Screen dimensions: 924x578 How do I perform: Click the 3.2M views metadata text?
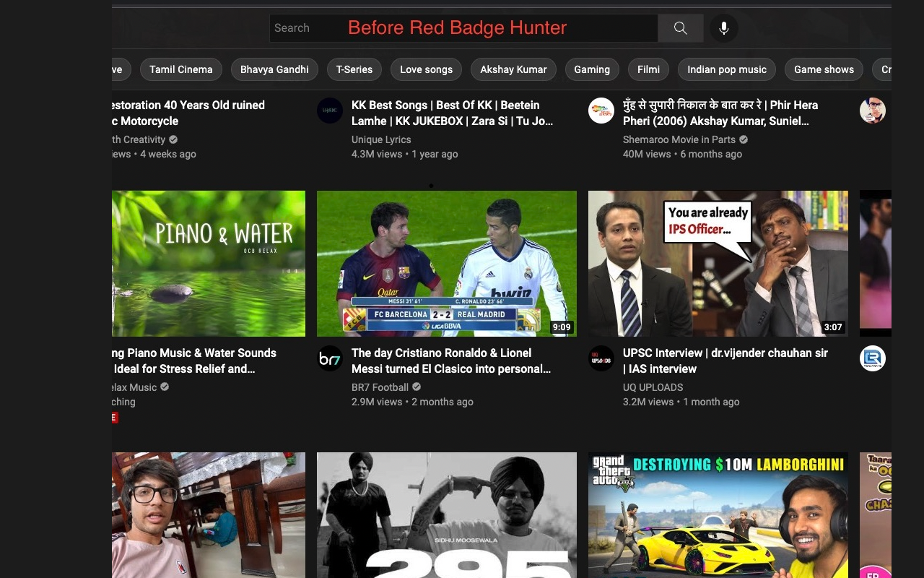point(648,402)
